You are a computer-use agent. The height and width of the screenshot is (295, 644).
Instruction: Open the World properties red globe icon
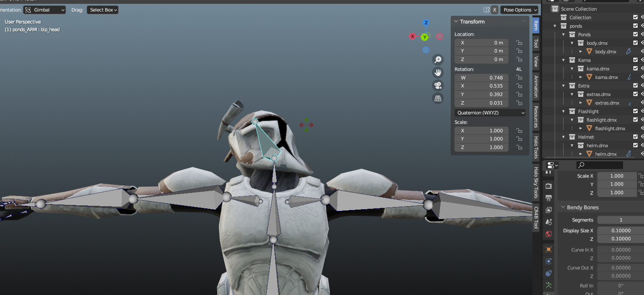549,234
